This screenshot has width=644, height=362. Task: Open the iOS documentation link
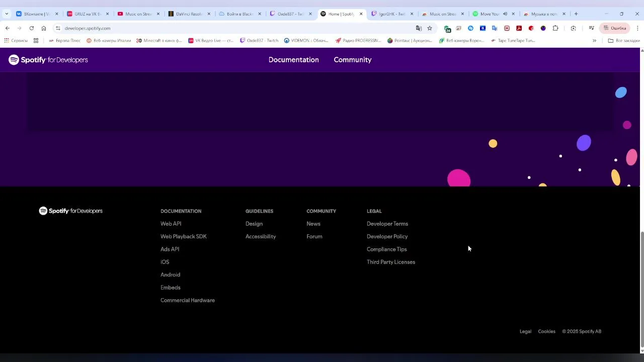point(165,262)
